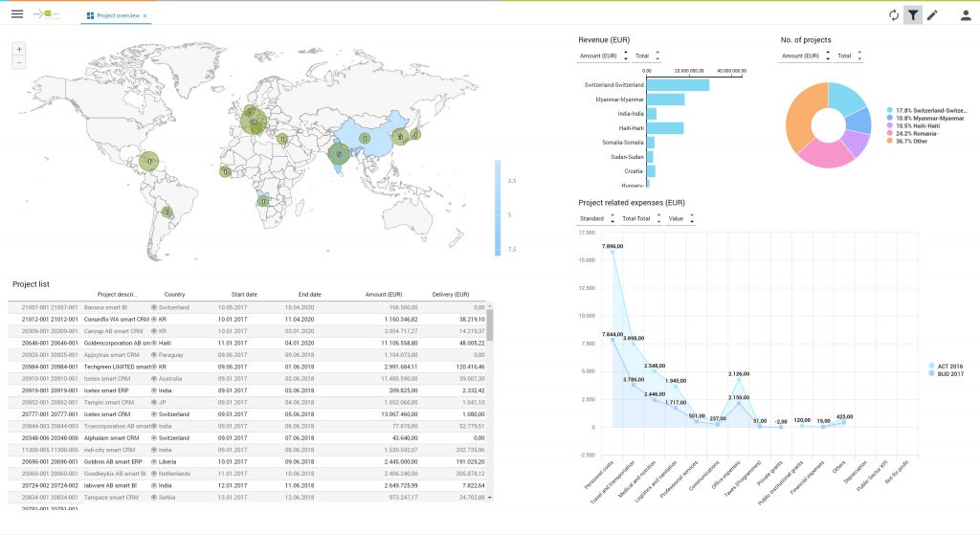Click the Amount (EUR) column header in list
This screenshot has height=535, width=980.
pos(385,294)
